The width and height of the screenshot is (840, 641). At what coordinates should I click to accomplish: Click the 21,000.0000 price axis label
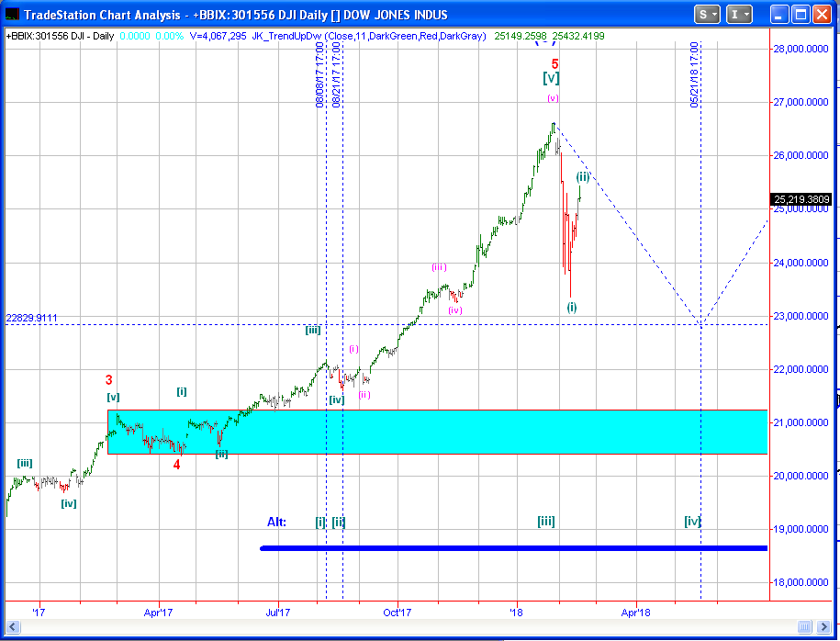(x=801, y=422)
